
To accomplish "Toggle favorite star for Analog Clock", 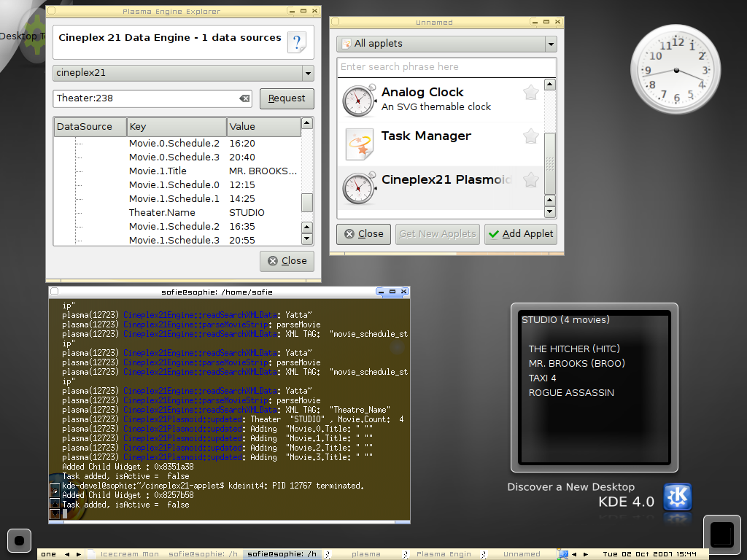I will (x=531, y=93).
